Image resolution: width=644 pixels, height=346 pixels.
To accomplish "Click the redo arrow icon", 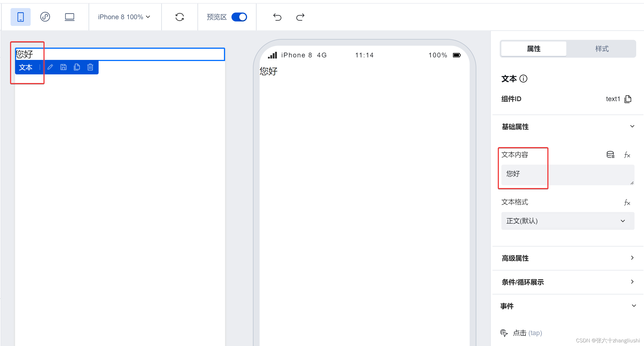I will pyautogui.click(x=300, y=17).
